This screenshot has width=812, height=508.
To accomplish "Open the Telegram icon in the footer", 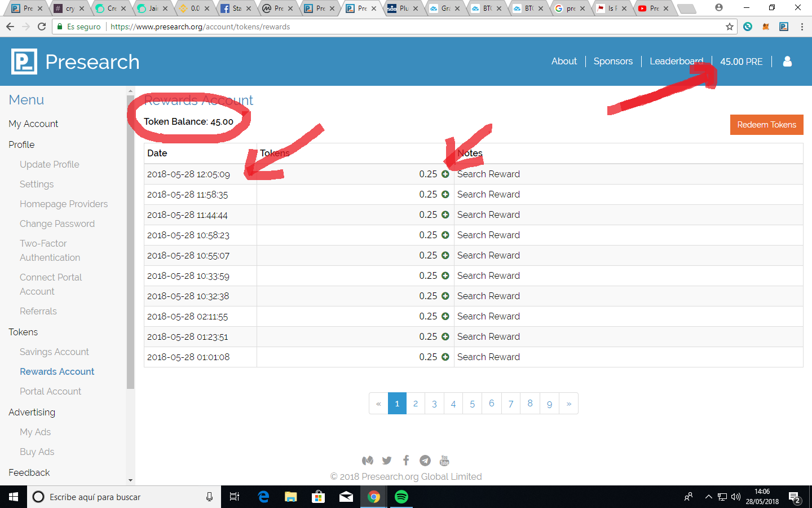I will point(425,461).
